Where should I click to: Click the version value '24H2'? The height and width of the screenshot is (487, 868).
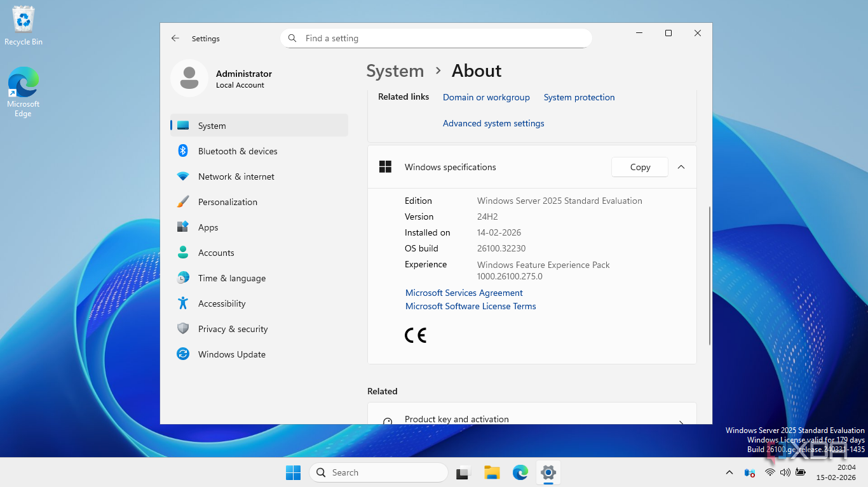click(487, 217)
